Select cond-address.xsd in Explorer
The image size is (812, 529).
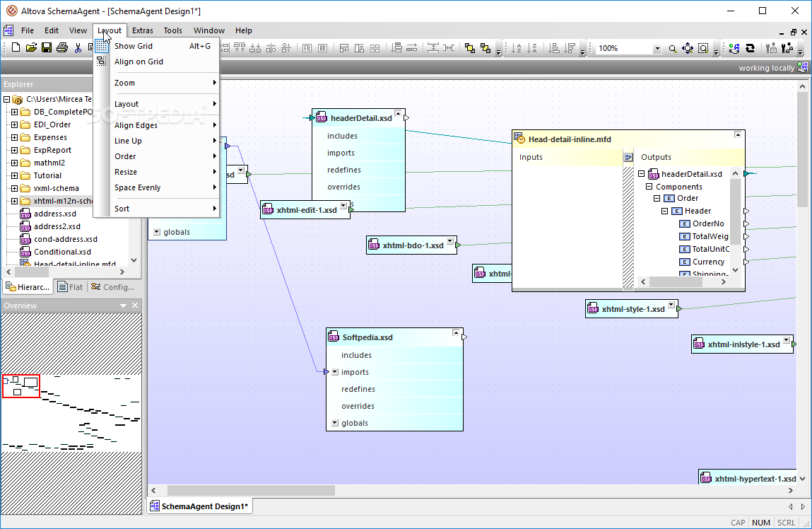(65, 239)
